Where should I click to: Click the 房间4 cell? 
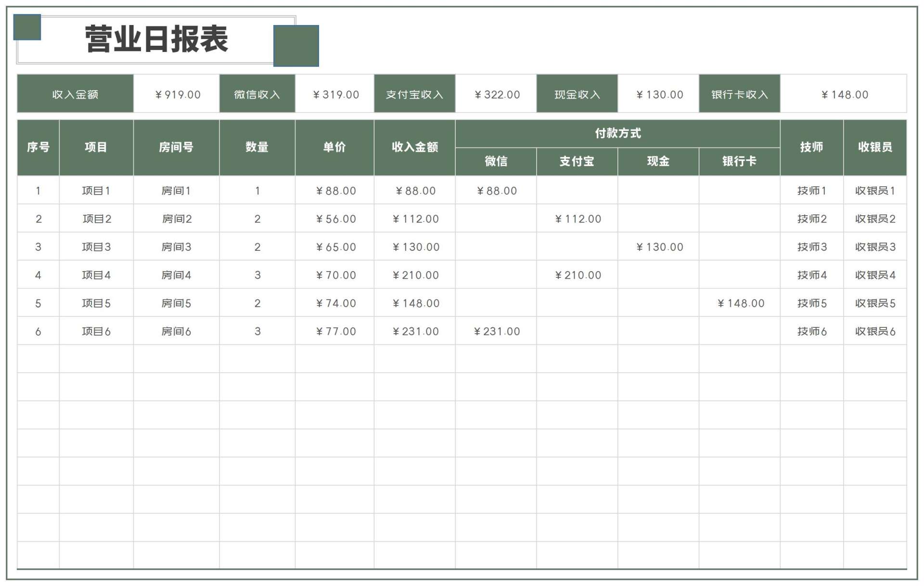[x=177, y=275]
